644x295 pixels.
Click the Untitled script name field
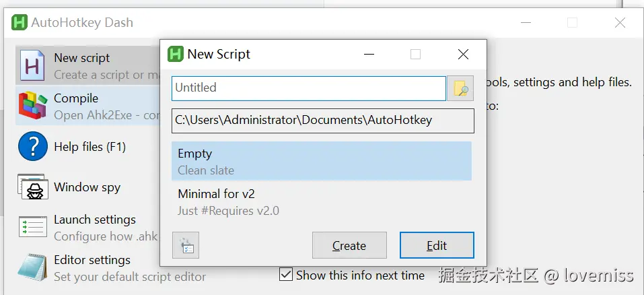coord(308,88)
